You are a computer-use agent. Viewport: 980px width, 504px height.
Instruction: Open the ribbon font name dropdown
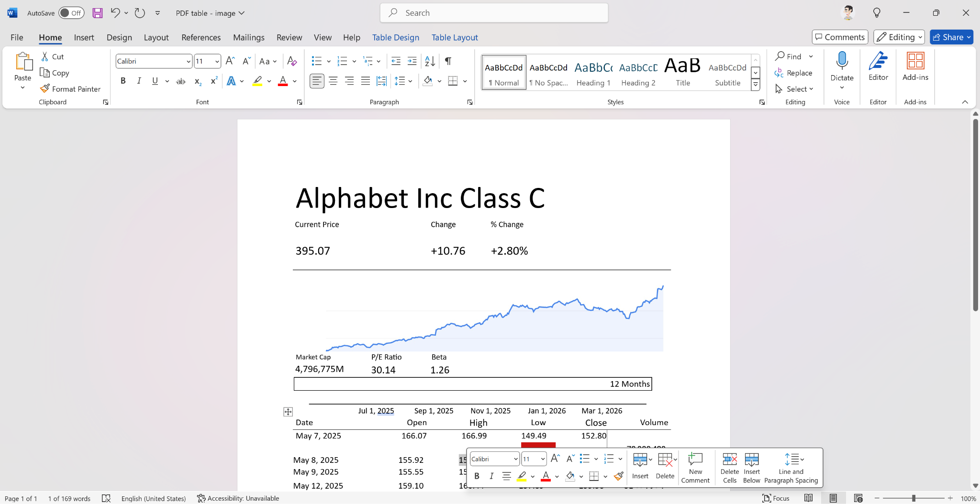(x=189, y=61)
